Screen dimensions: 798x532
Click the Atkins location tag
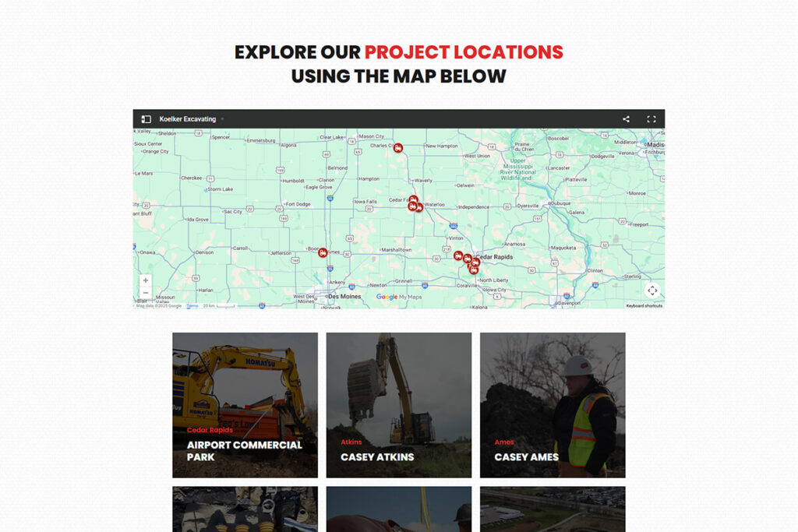click(351, 442)
